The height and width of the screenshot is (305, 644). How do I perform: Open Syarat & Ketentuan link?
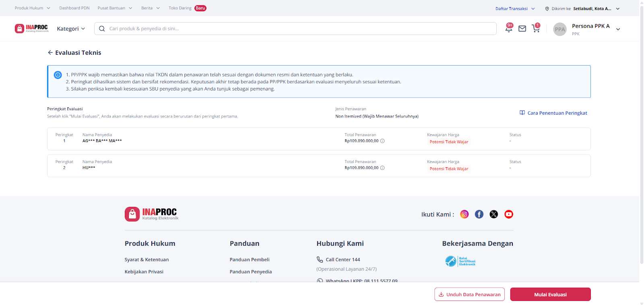pos(147,260)
